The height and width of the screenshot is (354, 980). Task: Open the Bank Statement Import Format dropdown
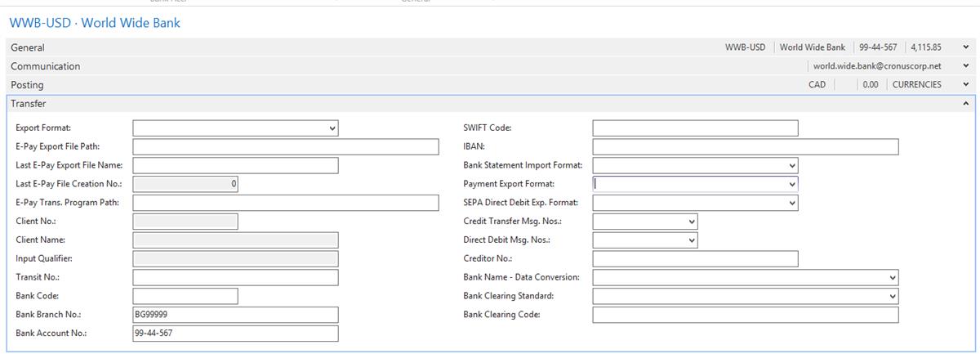(x=792, y=166)
